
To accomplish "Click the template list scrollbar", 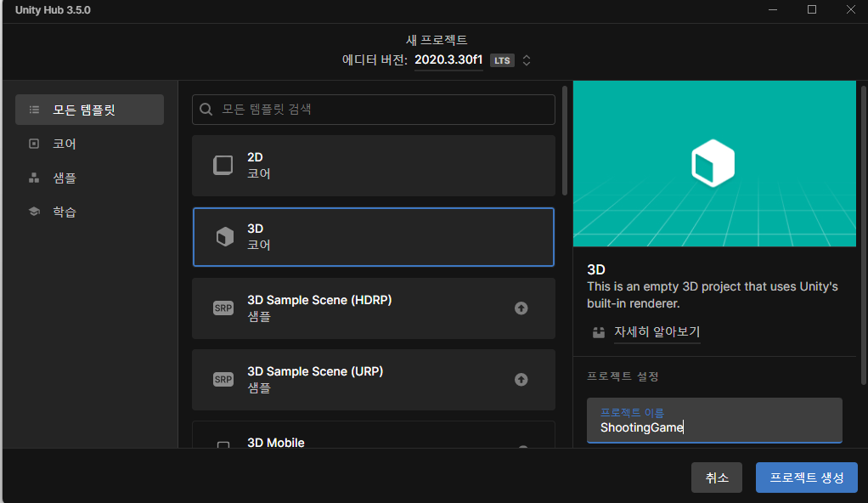I will click(565, 141).
